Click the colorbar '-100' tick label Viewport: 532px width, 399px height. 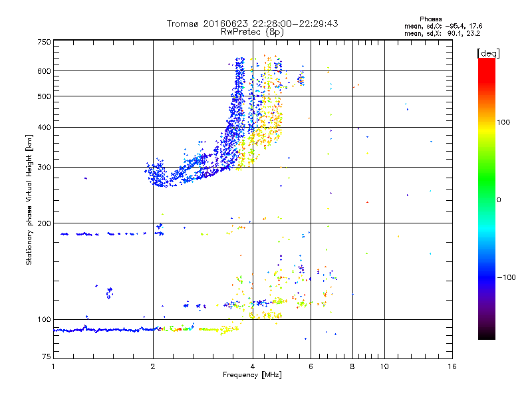[506, 277]
